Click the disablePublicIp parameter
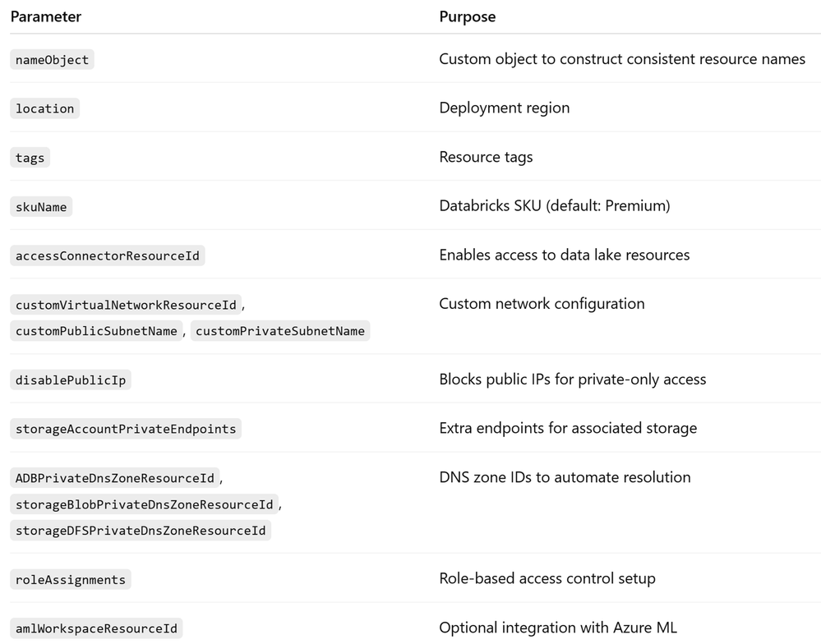 click(70, 379)
